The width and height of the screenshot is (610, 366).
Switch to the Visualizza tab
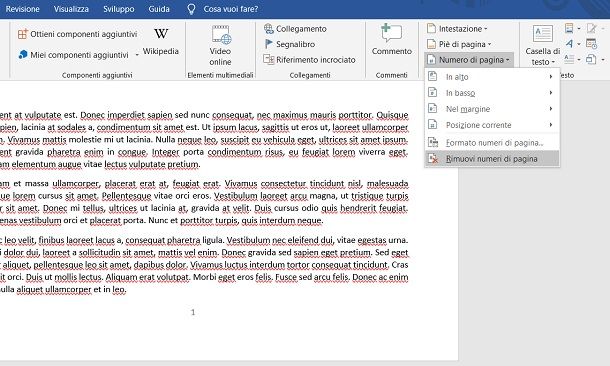[71, 9]
